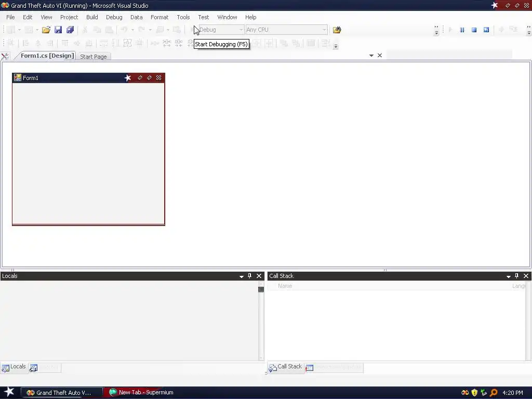This screenshot has width=532, height=399.
Task: Pin the Call Stack panel with pushpin
Action: pos(517,276)
